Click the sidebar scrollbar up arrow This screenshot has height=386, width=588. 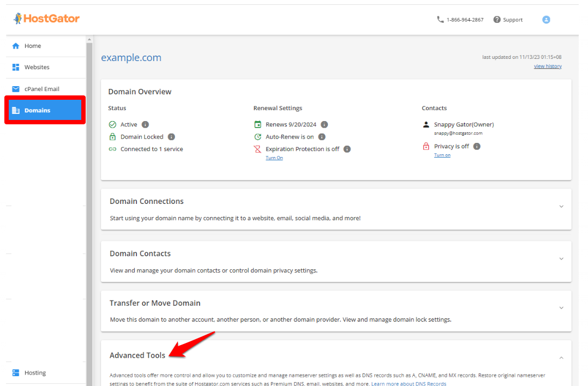89,39
